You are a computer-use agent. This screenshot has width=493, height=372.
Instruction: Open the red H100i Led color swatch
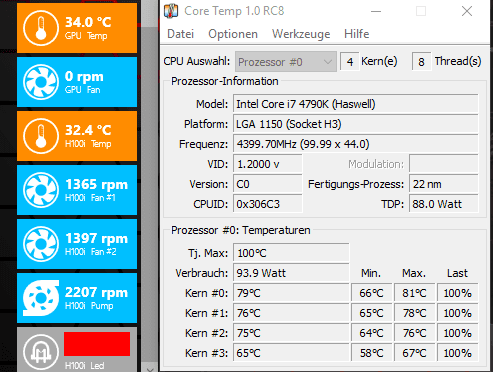point(97,344)
